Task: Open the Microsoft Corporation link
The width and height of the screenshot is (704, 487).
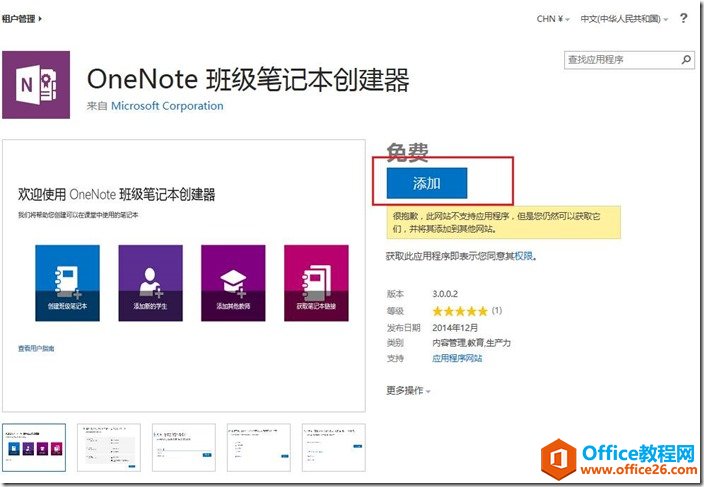Action: [167, 106]
